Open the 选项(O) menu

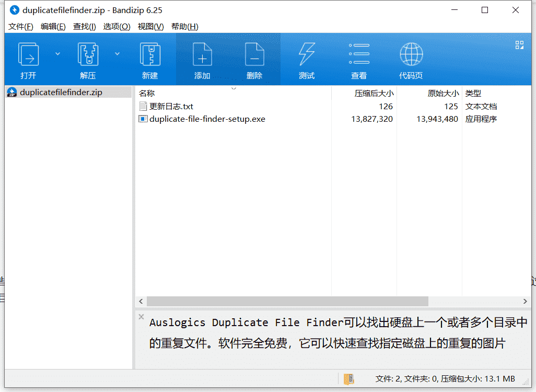[116, 27]
